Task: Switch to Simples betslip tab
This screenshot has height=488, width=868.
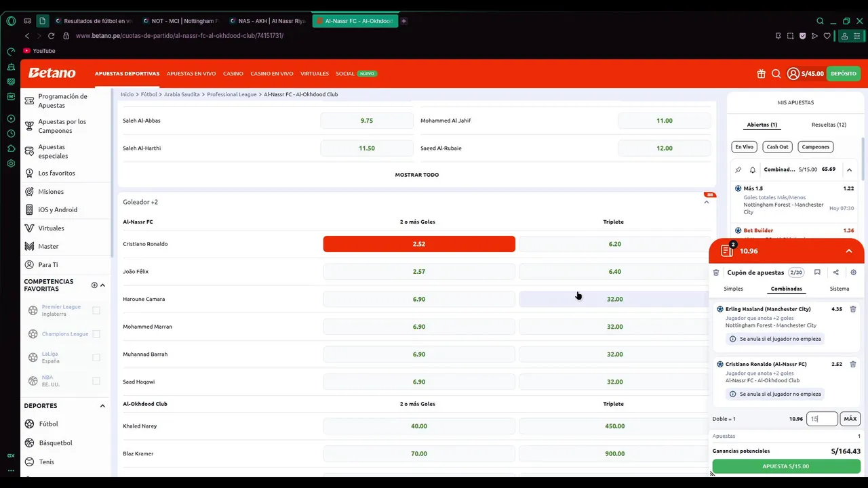Action: point(733,289)
